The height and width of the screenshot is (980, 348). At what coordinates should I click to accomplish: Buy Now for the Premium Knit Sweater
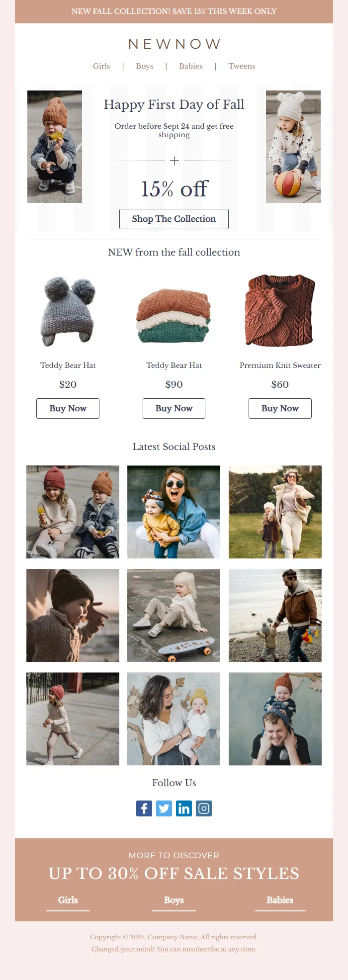click(280, 408)
